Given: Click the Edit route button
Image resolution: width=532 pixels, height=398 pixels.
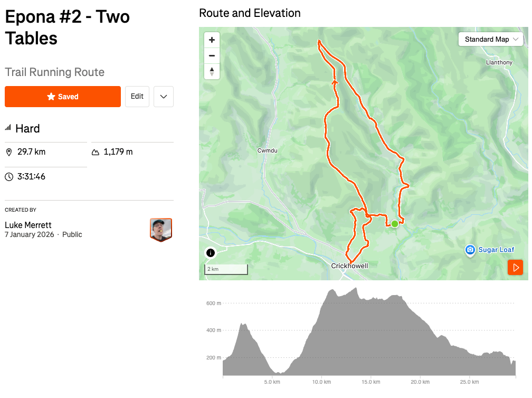Looking at the screenshot, I should click(x=137, y=97).
